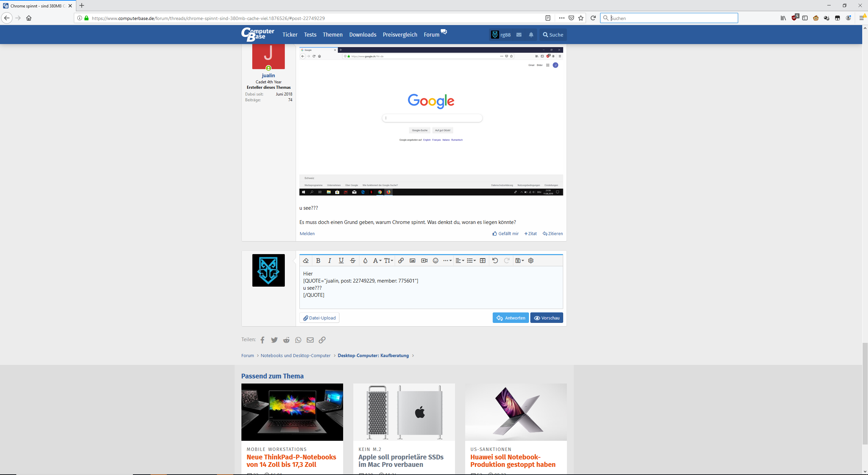868x475 pixels.
Task: Open jualin's user profile link
Action: tap(268, 76)
